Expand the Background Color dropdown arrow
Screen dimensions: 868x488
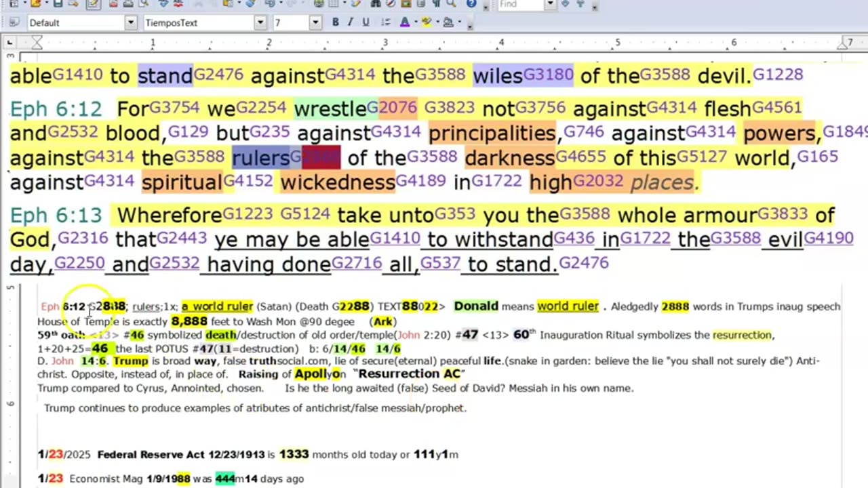459,22
